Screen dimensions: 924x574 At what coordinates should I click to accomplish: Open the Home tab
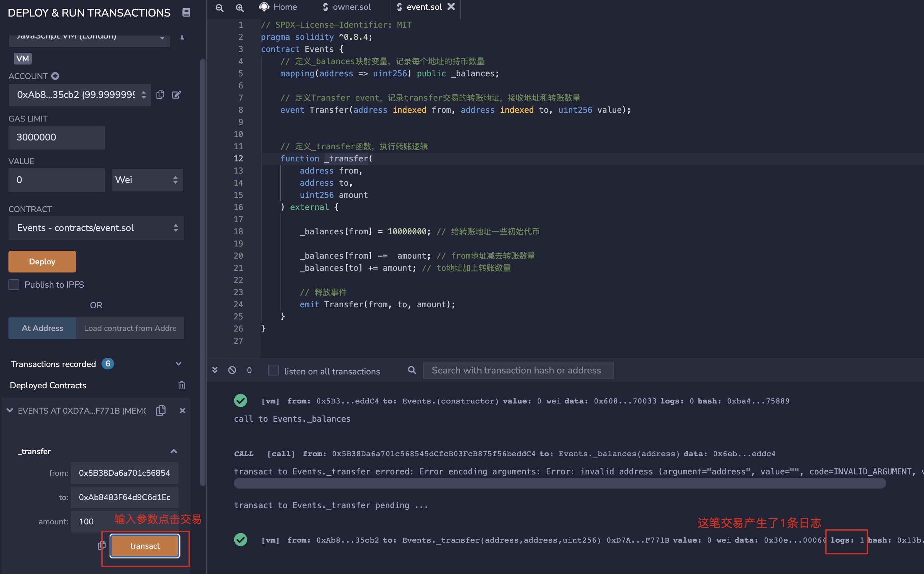coord(279,7)
